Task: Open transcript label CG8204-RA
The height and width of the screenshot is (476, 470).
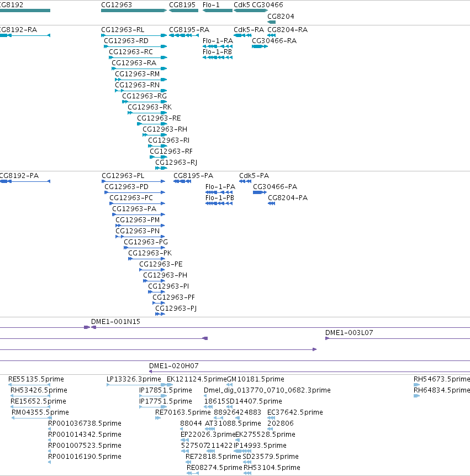Action: tap(287, 30)
